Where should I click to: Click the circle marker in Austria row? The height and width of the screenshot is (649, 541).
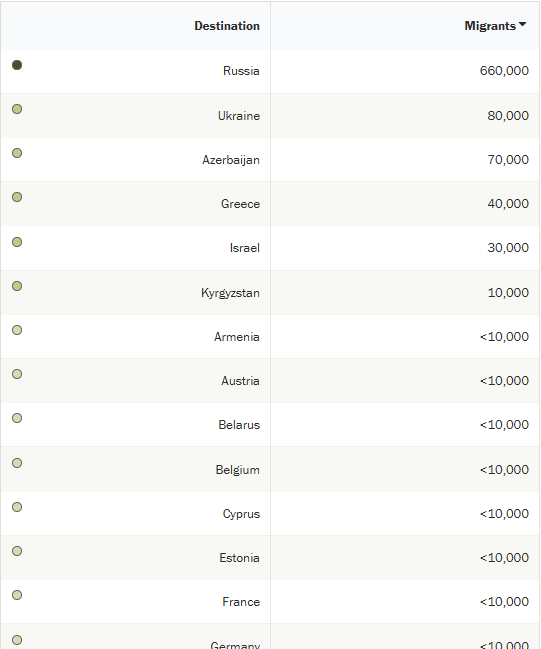[x=17, y=374]
